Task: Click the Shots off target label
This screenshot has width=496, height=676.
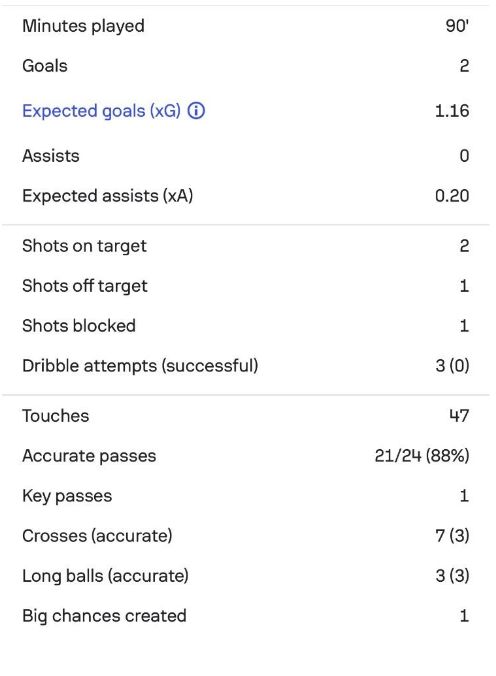Action: click(85, 286)
